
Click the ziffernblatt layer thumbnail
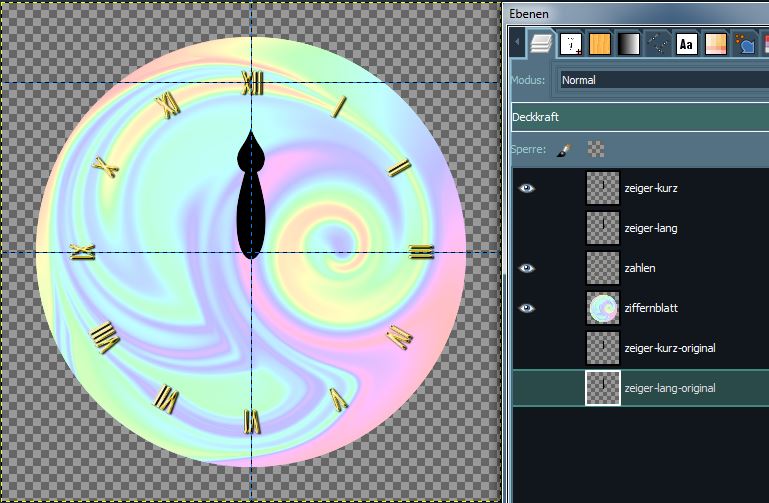(x=603, y=308)
